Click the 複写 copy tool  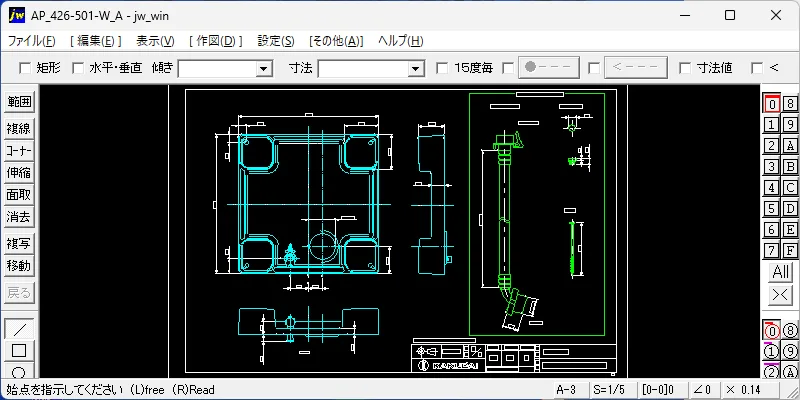point(19,244)
